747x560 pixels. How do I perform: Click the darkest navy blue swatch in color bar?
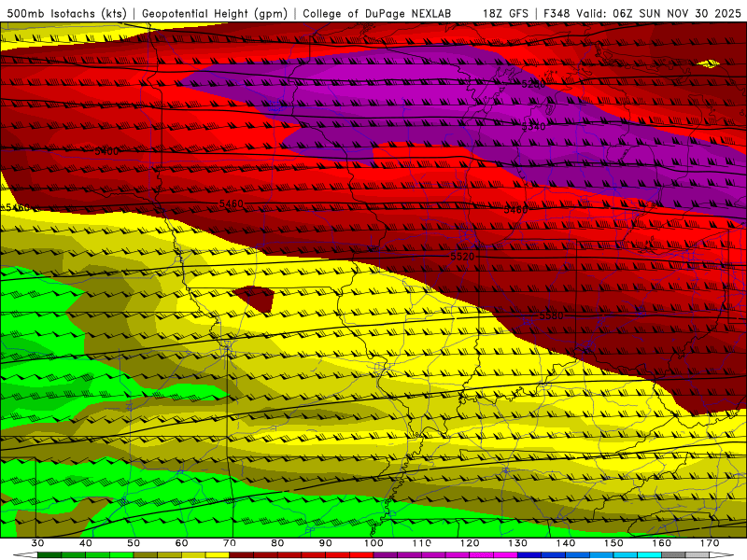pyautogui.click(x=529, y=555)
